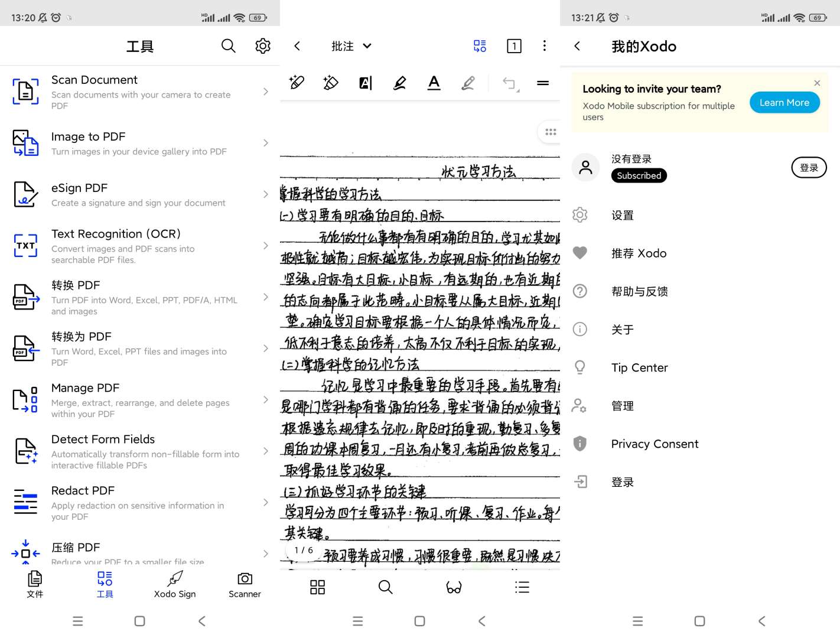Viewport: 840px width, 638px height.
Task: Open 设置 in 我的Xodo
Action: [700, 215]
